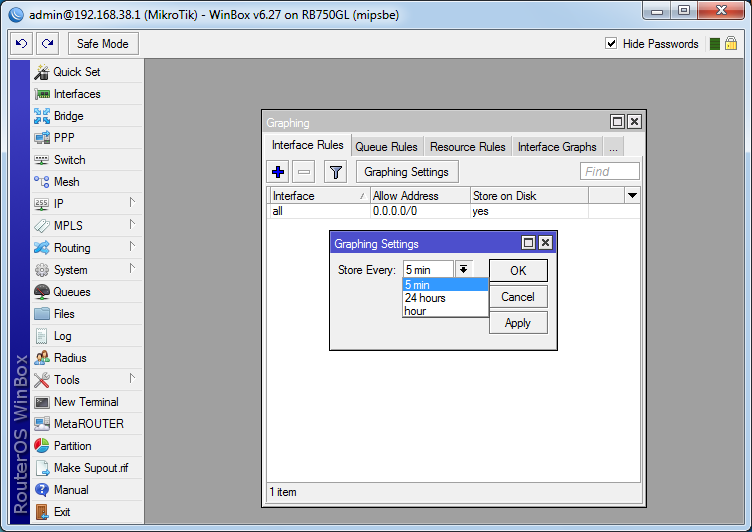752x532 pixels.
Task: Select the 'all' interface rule row
Action: [x=453, y=211]
